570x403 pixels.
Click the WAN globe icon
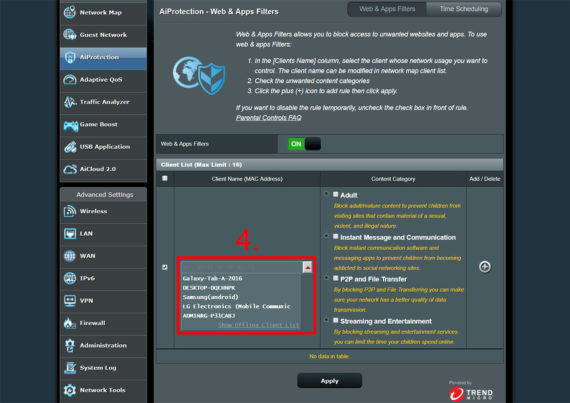tap(70, 256)
